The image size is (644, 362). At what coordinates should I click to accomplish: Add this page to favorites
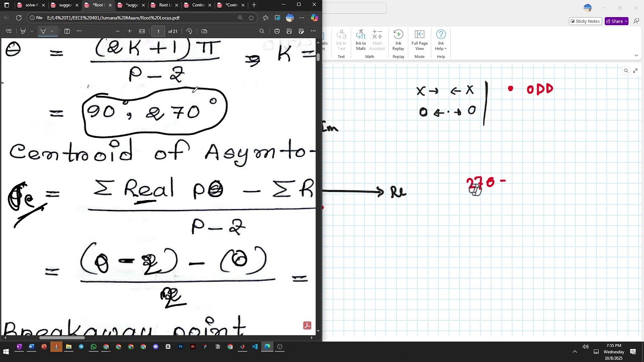(x=251, y=18)
